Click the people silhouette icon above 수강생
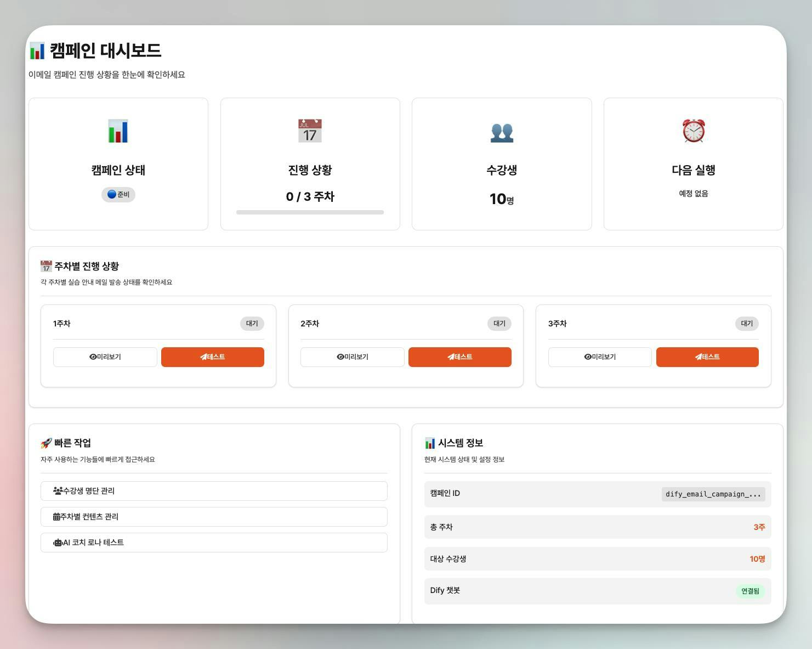The height and width of the screenshot is (649, 812). [502, 132]
